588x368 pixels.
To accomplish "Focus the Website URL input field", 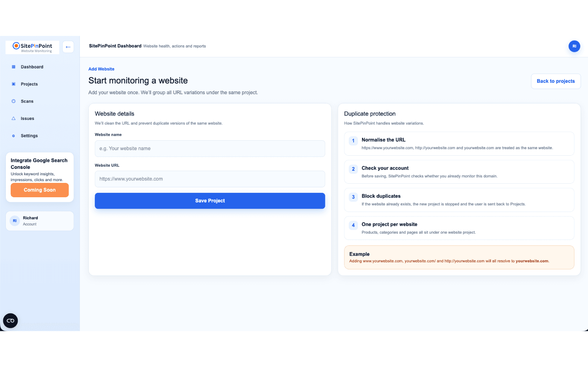I will point(210,179).
